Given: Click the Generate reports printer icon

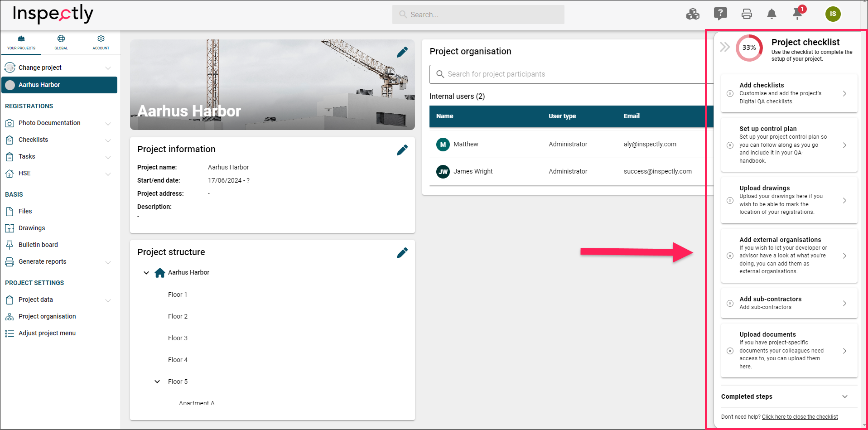Looking at the screenshot, I should tap(10, 262).
